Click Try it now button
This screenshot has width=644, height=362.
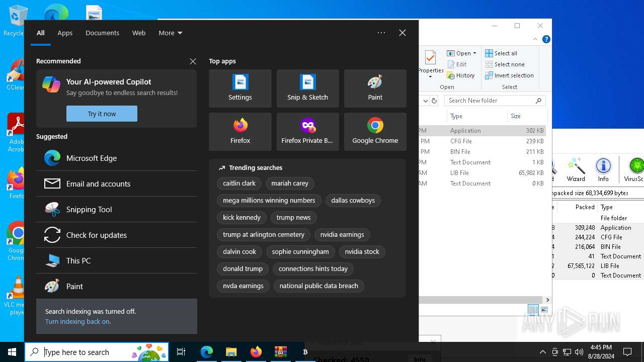[x=102, y=114]
